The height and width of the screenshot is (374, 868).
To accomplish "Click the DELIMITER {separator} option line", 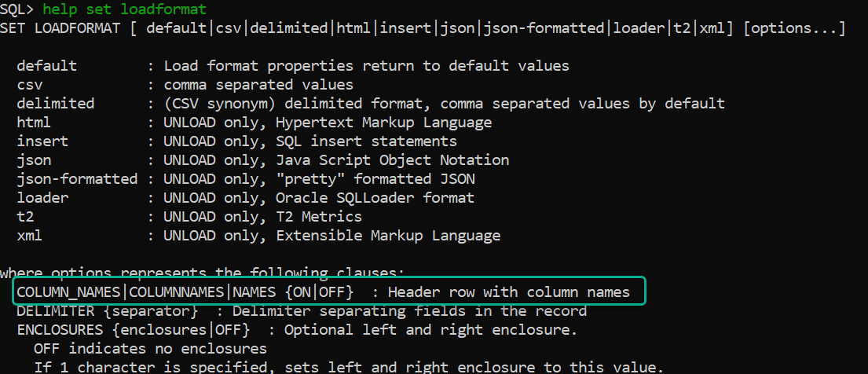I will point(302,311).
